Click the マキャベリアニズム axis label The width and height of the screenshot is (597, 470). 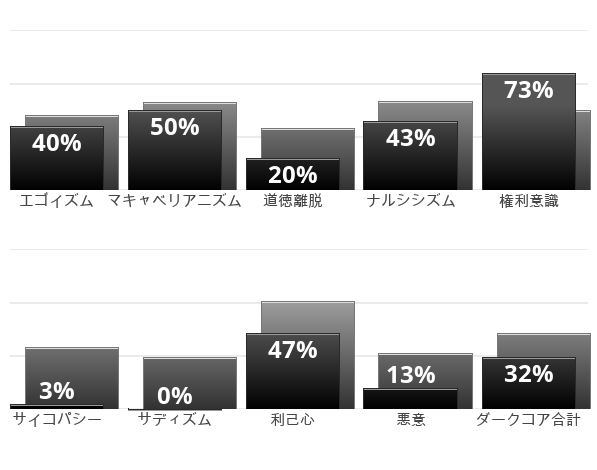[x=175, y=201]
